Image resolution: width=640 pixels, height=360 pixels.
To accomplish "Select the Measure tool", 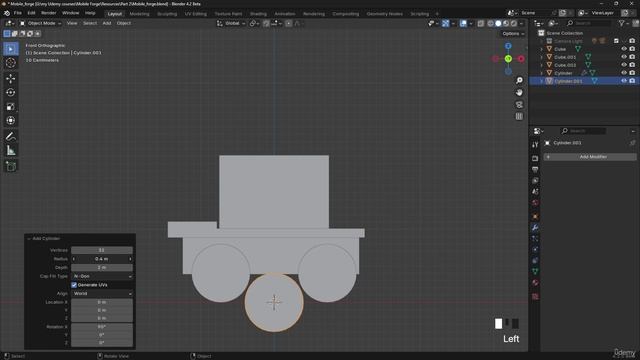I will coord(11,151).
